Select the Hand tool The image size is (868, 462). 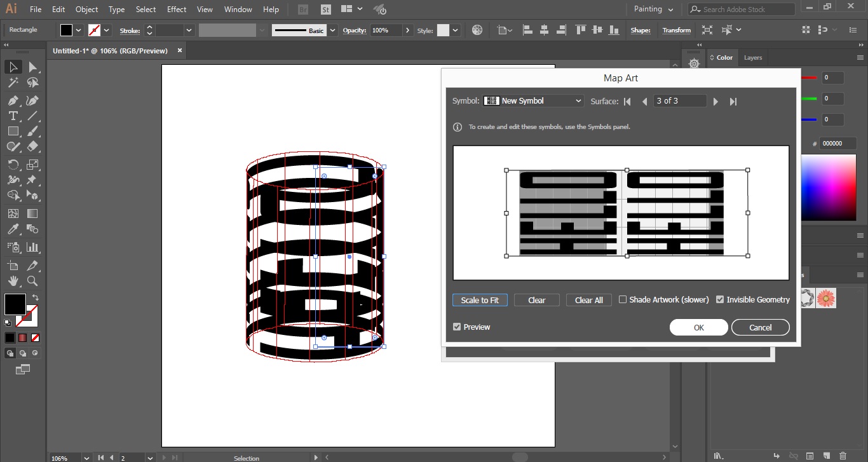[13, 281]
